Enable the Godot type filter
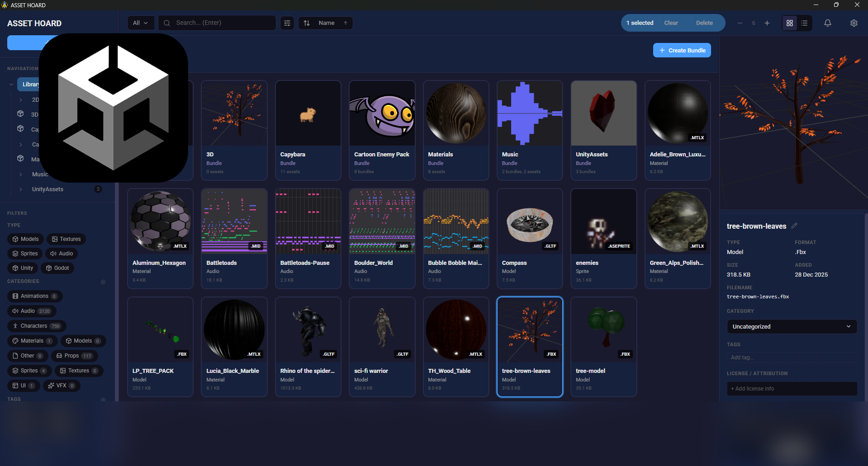 [x=57, y=268]
